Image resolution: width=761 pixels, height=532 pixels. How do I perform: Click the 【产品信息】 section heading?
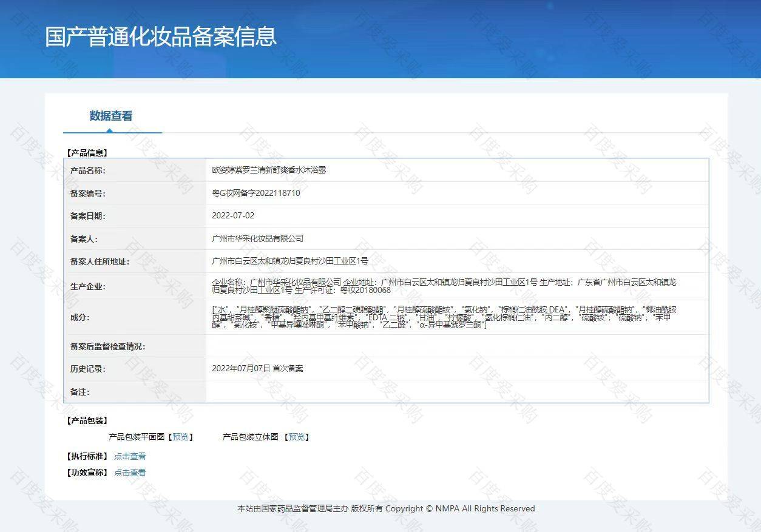pyautogui.click(x=87, y=153)
